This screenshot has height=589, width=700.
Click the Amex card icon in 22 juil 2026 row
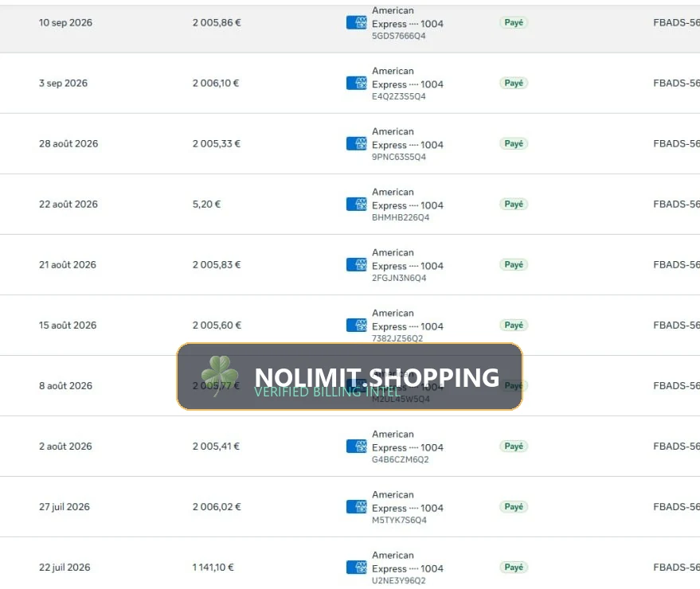click(356, 568)
